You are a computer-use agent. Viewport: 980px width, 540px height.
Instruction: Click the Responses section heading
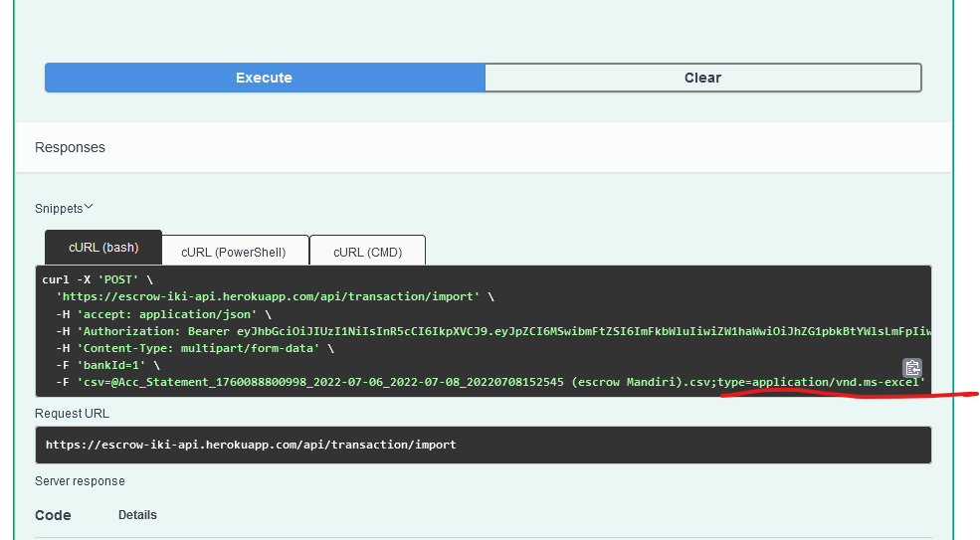point(70,147)
